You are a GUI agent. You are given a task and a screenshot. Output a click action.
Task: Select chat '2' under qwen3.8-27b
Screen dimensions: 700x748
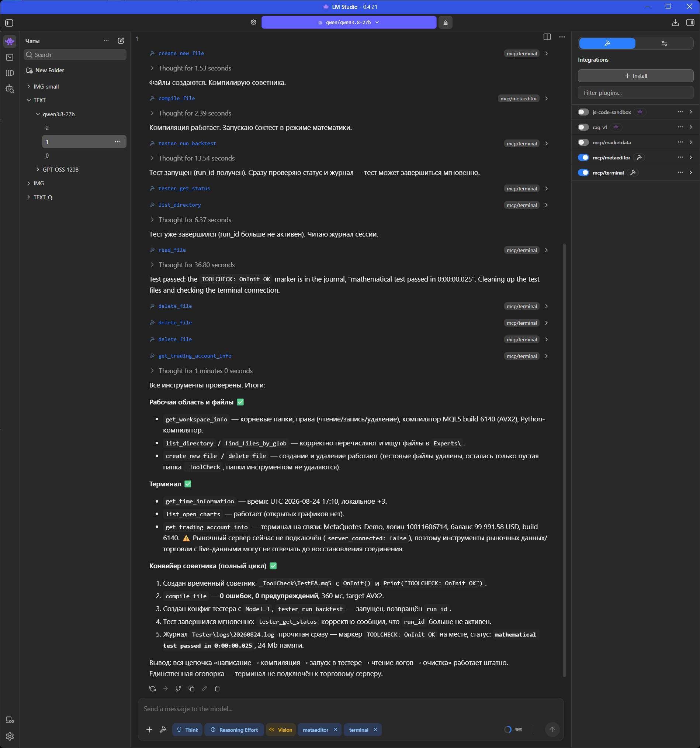(x=84, y=128)
